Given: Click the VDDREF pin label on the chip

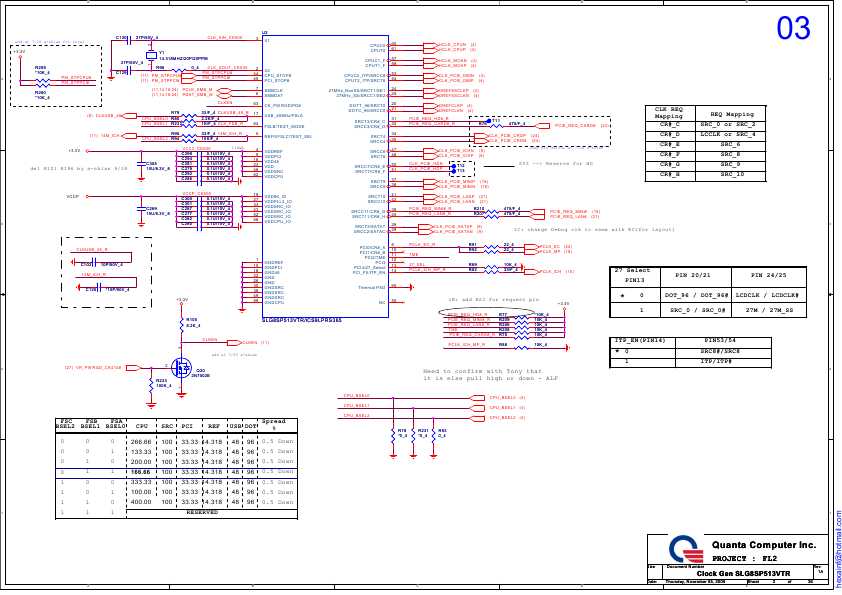Looking at the screenshot, I should click(x=273, y=152).
